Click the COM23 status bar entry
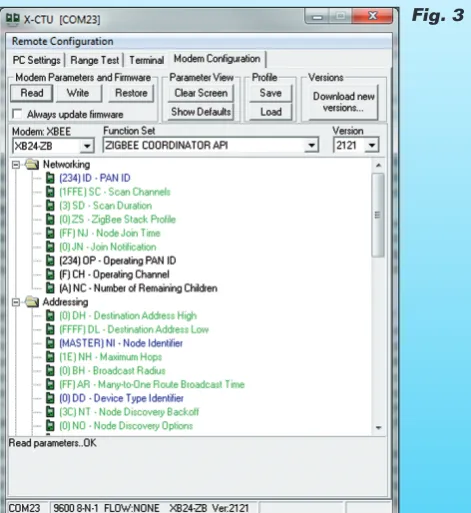The image size is (471, 513). point(25,508)
